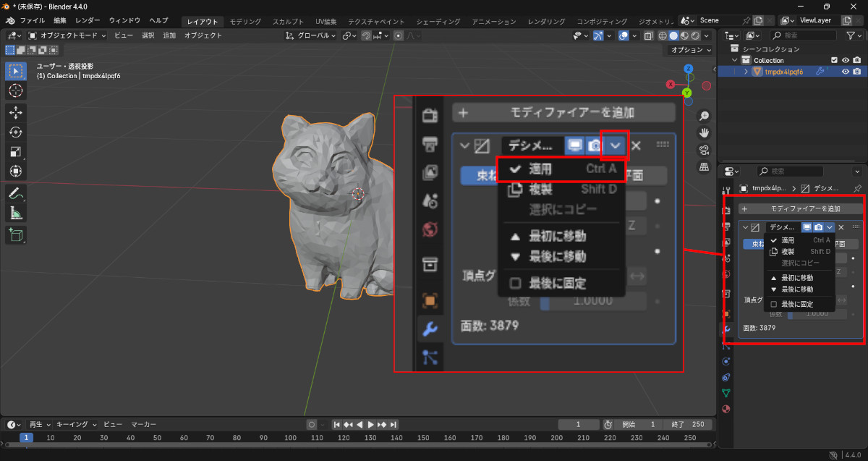Screen dimensions: 868x461
Task: Open the Physics properties tab
Action: pos(726,360)
